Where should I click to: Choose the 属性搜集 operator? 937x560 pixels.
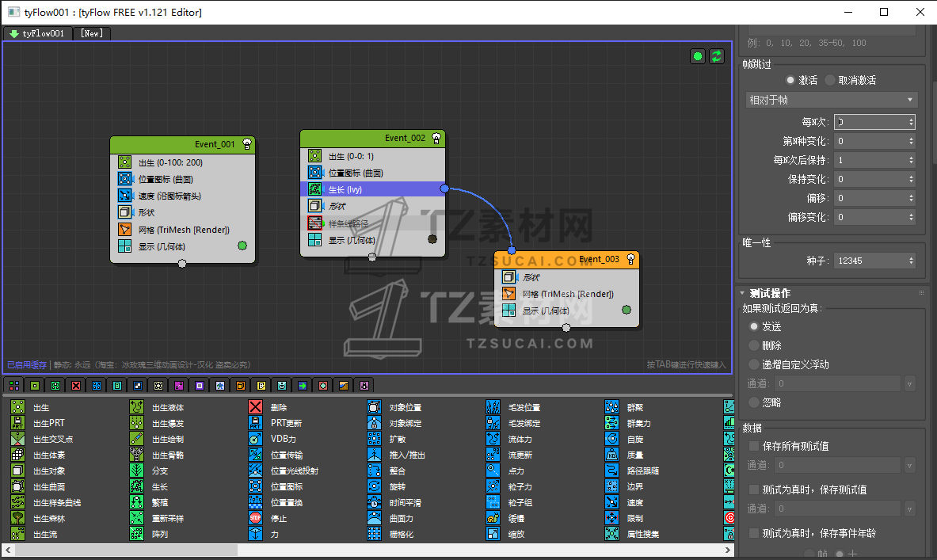pos(632,535)
